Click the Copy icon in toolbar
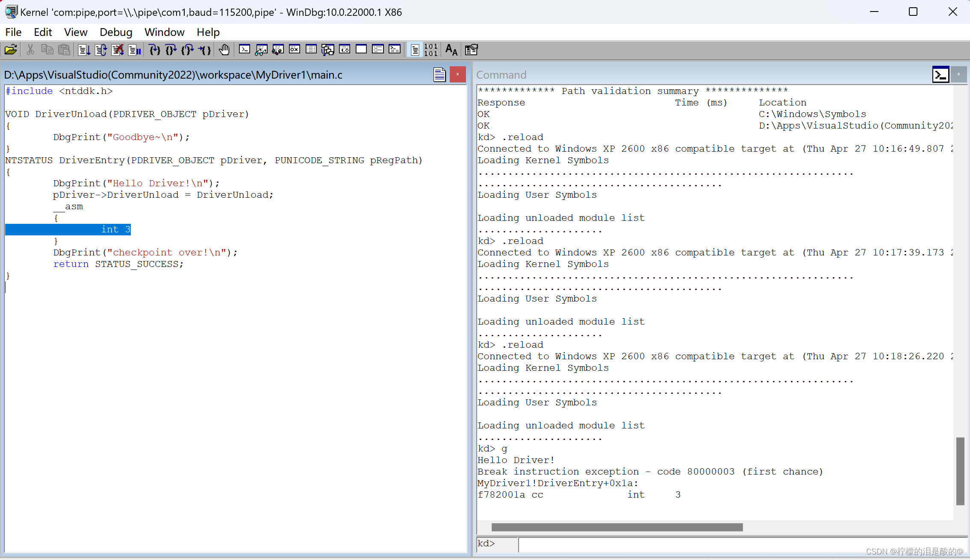Viewport: 970px width, 560px height. coord(47,50)
